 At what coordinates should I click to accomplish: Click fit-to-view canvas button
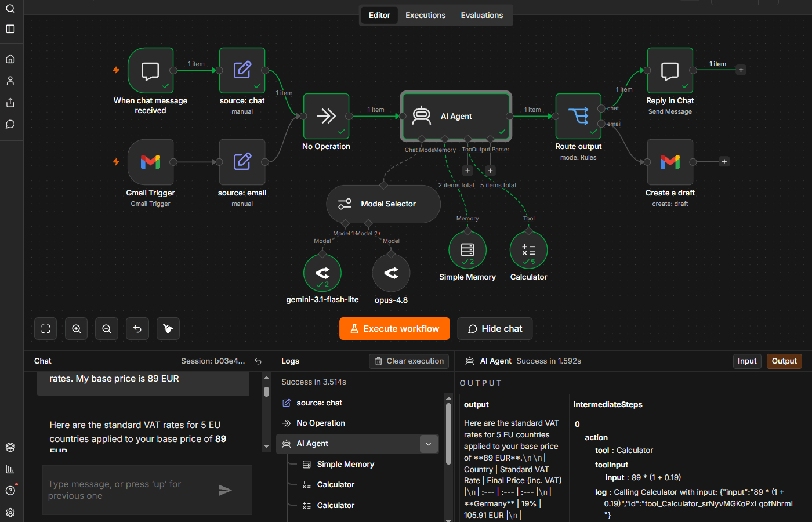[46, 329]
